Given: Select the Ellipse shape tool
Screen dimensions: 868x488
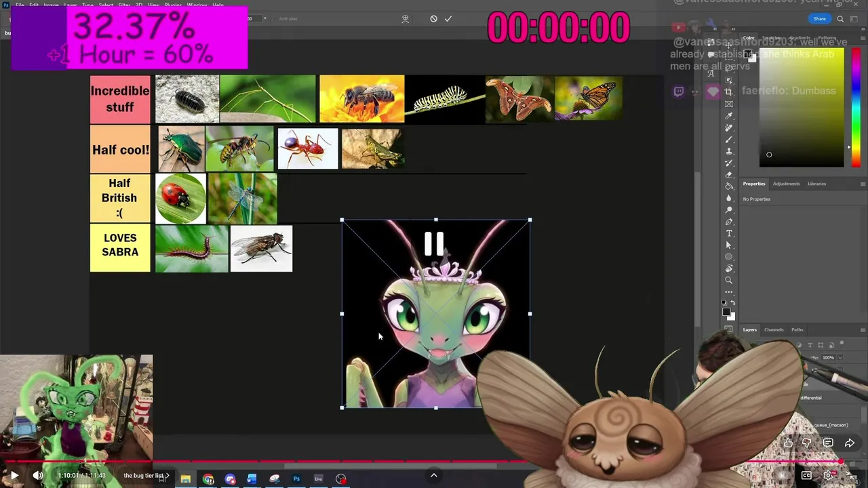Looking at the screenshot, I should coord(729,257).
